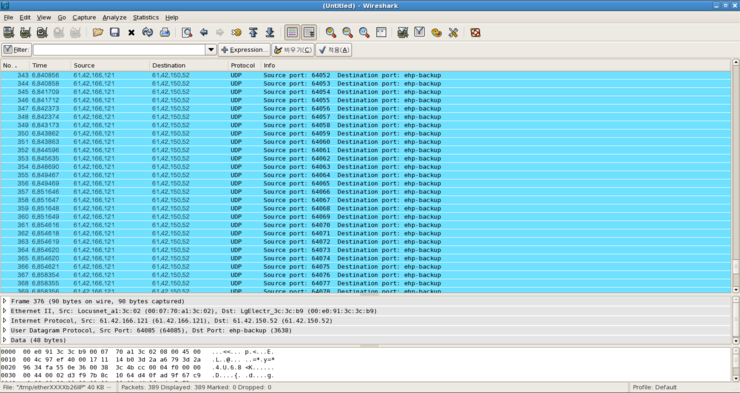Apply the filter with the (A) button
Viewport: 740px width, 393px height.
click(334, 50)
